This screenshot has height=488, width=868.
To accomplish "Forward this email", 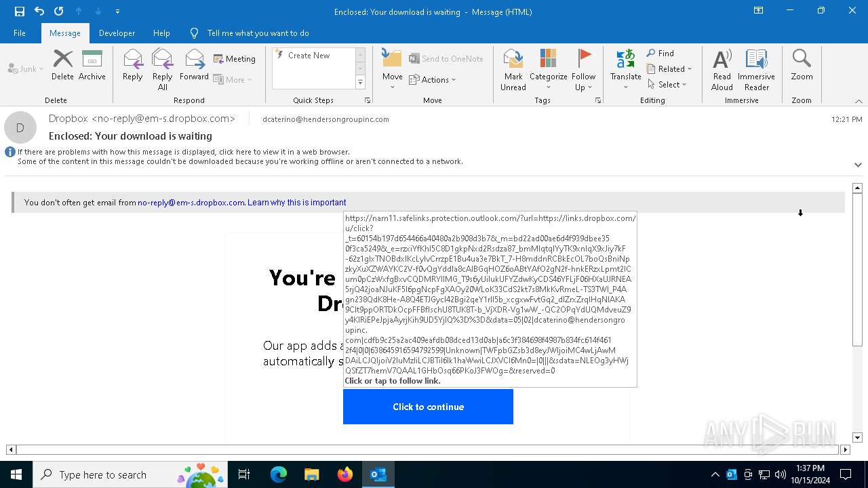I will point(194,65).
